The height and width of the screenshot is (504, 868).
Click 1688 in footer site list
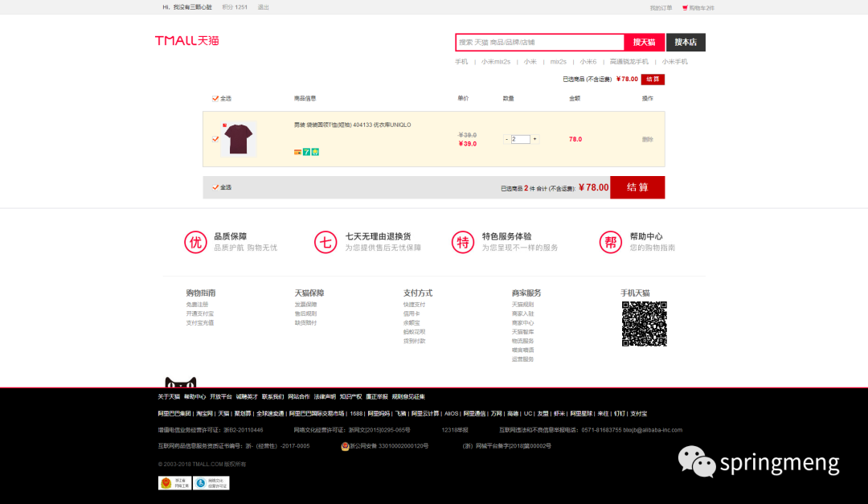(357, 414)
